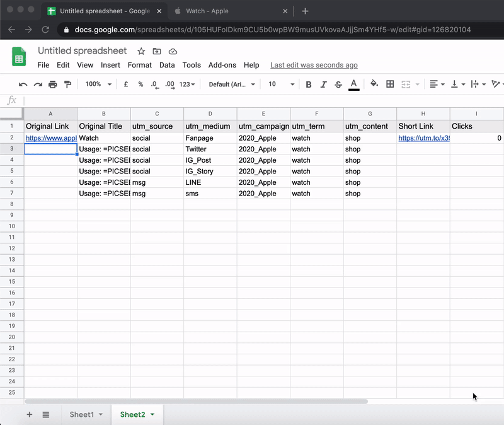This screenshot has height=425, width=504.
Task: Open the Insert menu
Action: (110, 65)
